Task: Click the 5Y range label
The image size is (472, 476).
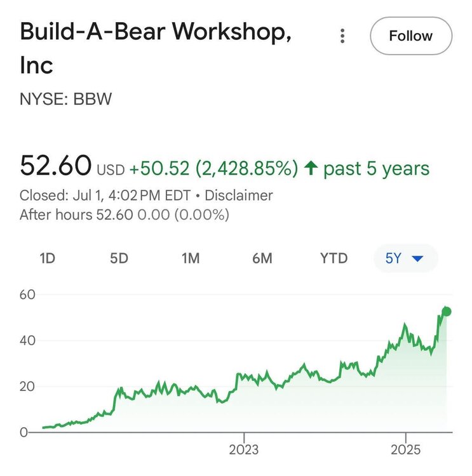Action: pyautogui.click(x=393, y=258)
